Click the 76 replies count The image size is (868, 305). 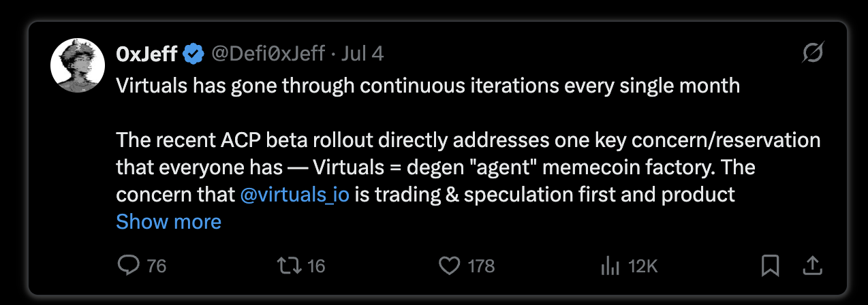click(x=157, y=266)
